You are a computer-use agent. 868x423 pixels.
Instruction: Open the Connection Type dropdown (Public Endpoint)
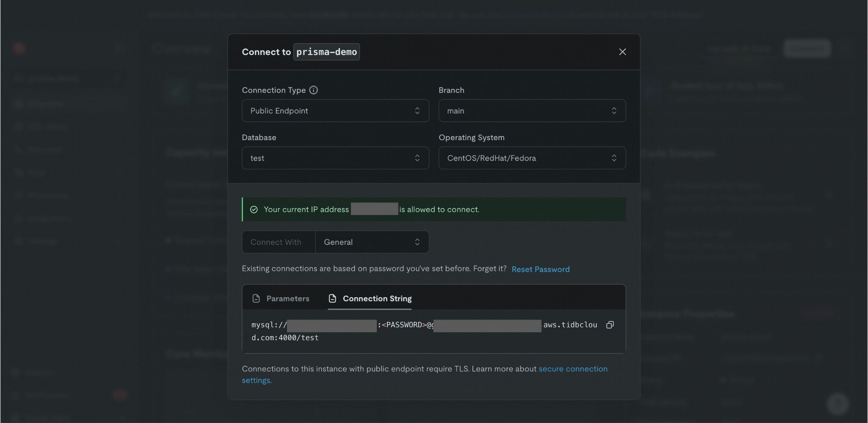(x=335, y=111)
